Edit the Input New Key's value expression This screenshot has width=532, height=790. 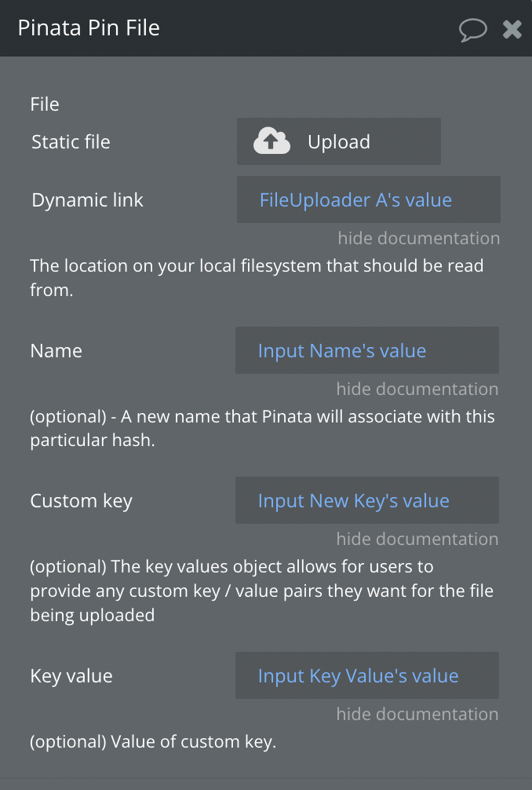pos(367,500)
